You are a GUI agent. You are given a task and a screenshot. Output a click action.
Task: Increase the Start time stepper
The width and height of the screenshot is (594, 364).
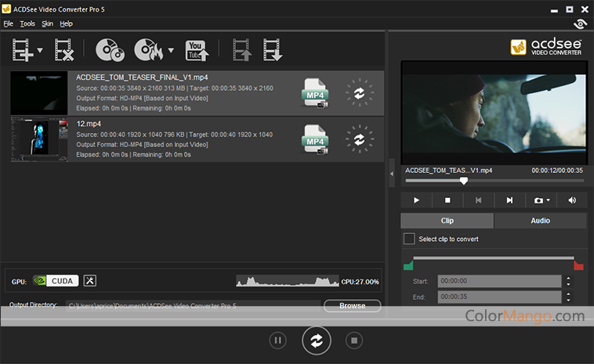pos(568,278)
